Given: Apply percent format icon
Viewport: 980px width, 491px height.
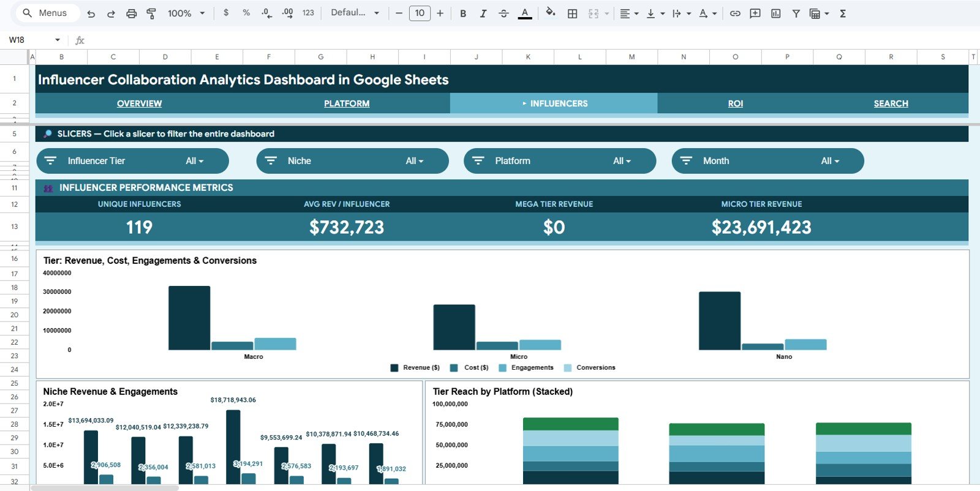Looking at the screenshot, I should (246, 13).
